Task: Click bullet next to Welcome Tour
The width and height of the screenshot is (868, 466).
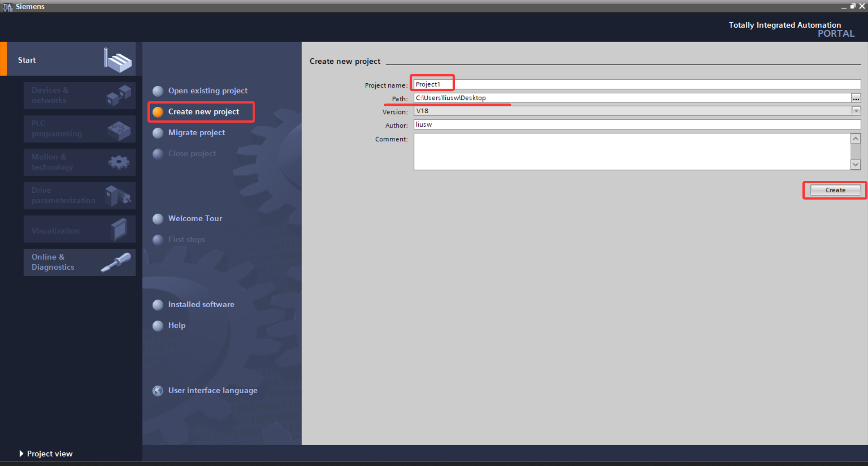Action: point(158,219)
